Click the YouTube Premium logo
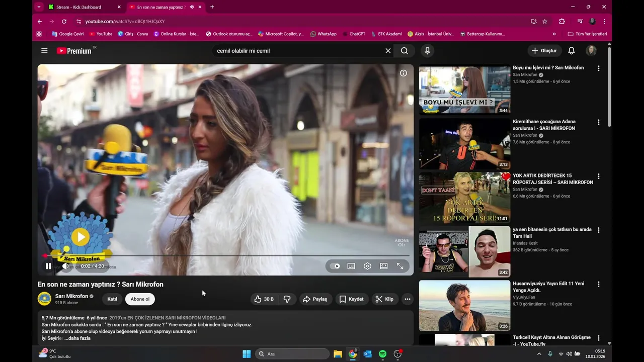This screenshot has height=362, width=644. (74, 51)
